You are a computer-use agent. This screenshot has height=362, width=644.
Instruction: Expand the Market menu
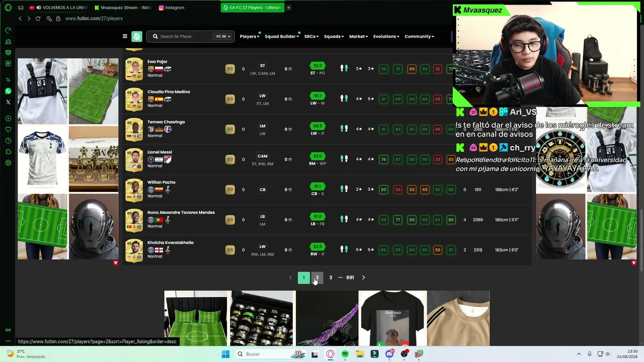pos(358,36)
